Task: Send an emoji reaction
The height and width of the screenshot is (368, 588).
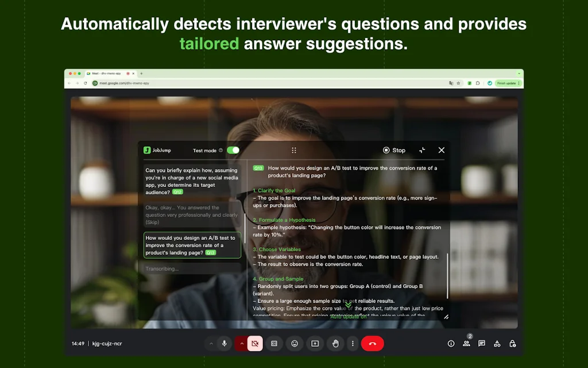Action: (x=295, y=343)
